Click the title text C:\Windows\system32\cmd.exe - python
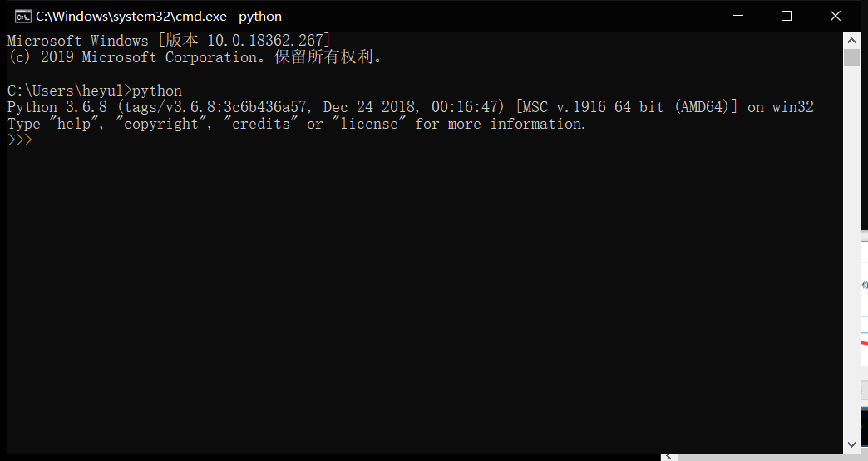This screenshot has height=461, width=868. coord(159,17)
